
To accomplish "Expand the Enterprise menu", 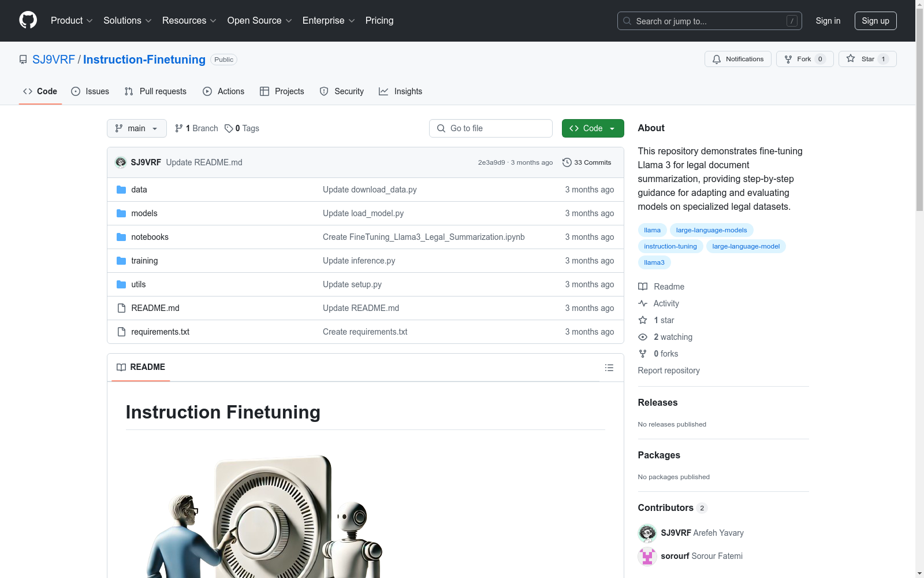I will click(329, 20).
